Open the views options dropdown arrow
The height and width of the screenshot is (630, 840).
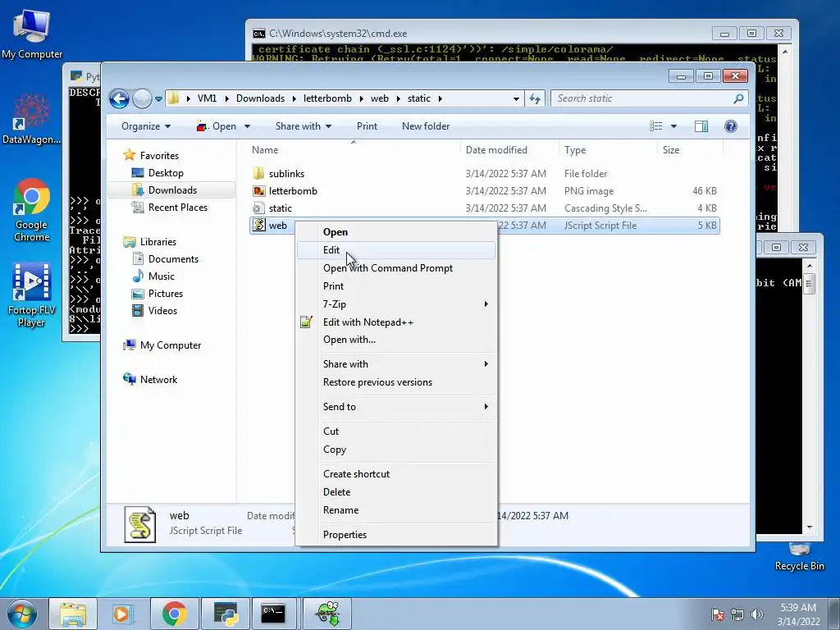coord(674,126)
